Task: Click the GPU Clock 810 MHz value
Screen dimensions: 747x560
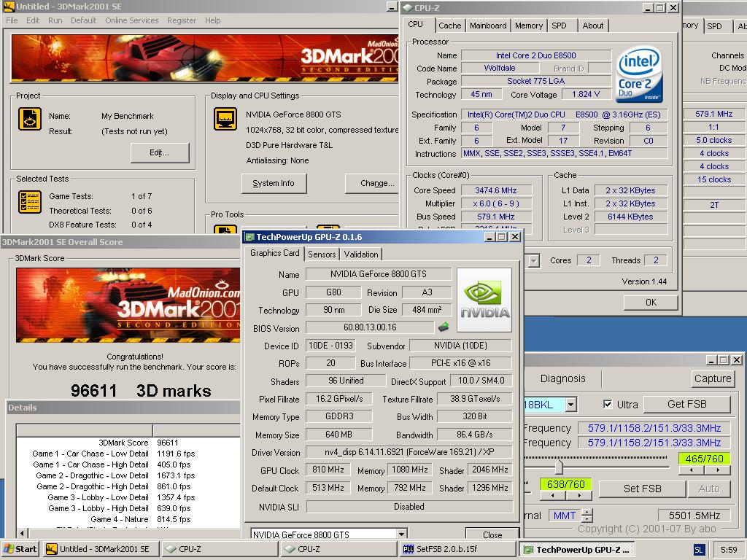Action: [x=328, y=470]
